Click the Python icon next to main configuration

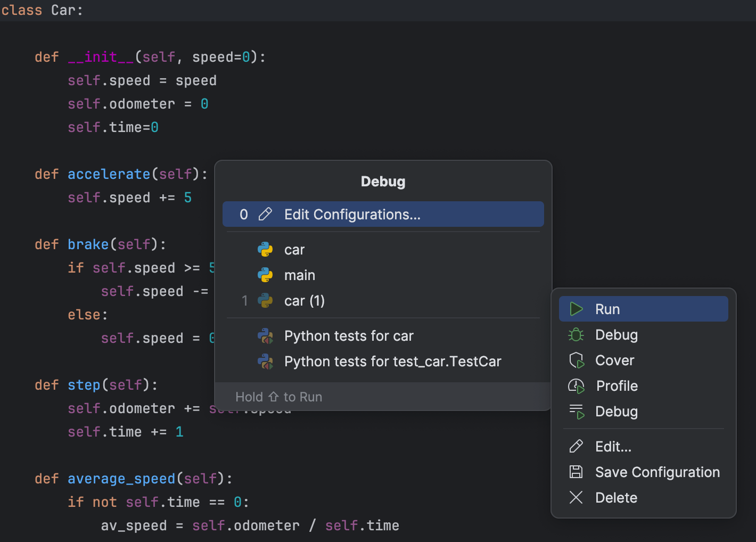(x=265, y=275)
